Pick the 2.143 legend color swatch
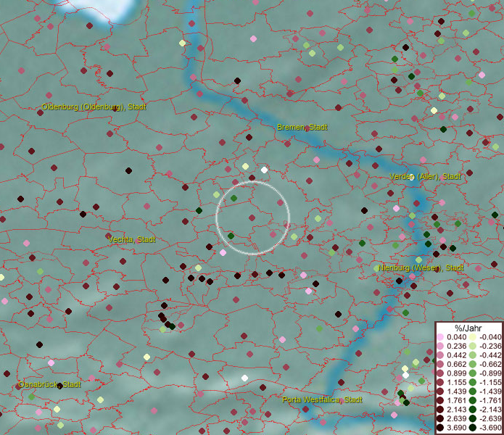The height and width of the screenshot is (435, 504). pos(440,410)
